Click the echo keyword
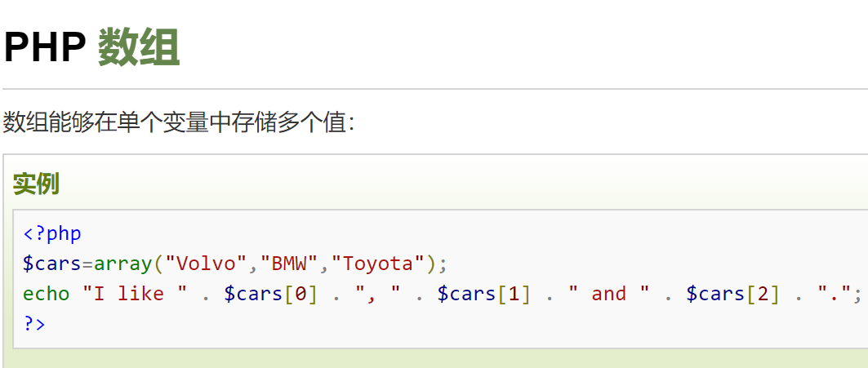The height and width of the screenshot is (368, 868). point(46,293)
